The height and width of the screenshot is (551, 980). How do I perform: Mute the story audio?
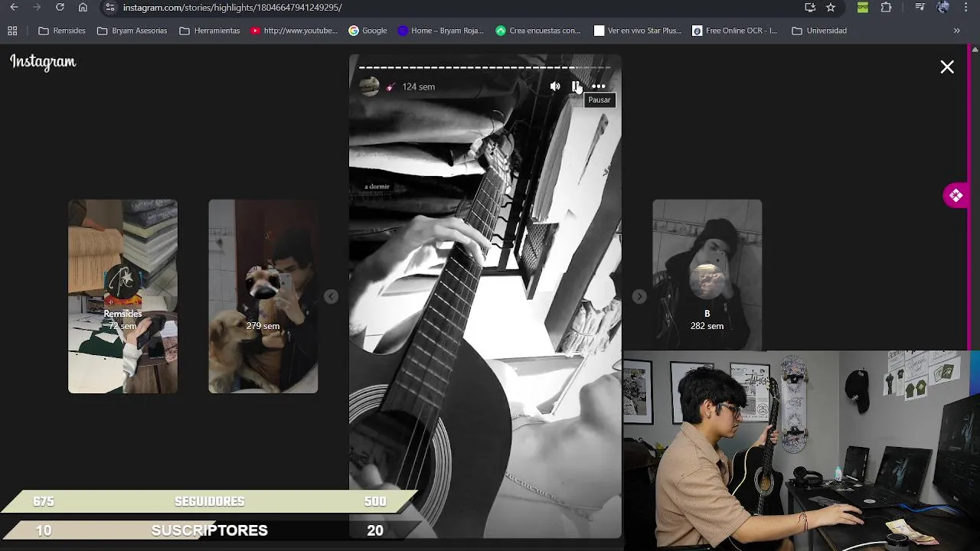[555, 86]
